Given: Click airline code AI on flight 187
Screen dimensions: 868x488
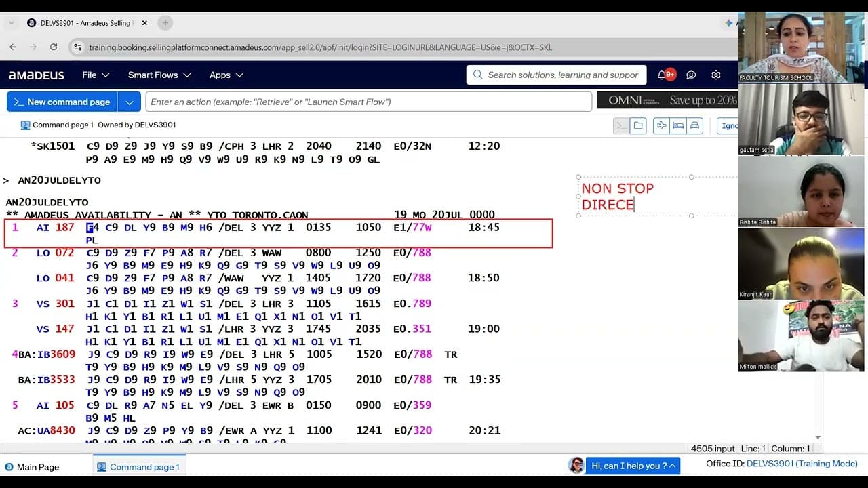Looking at the screenshot, I should click(43, 228).
